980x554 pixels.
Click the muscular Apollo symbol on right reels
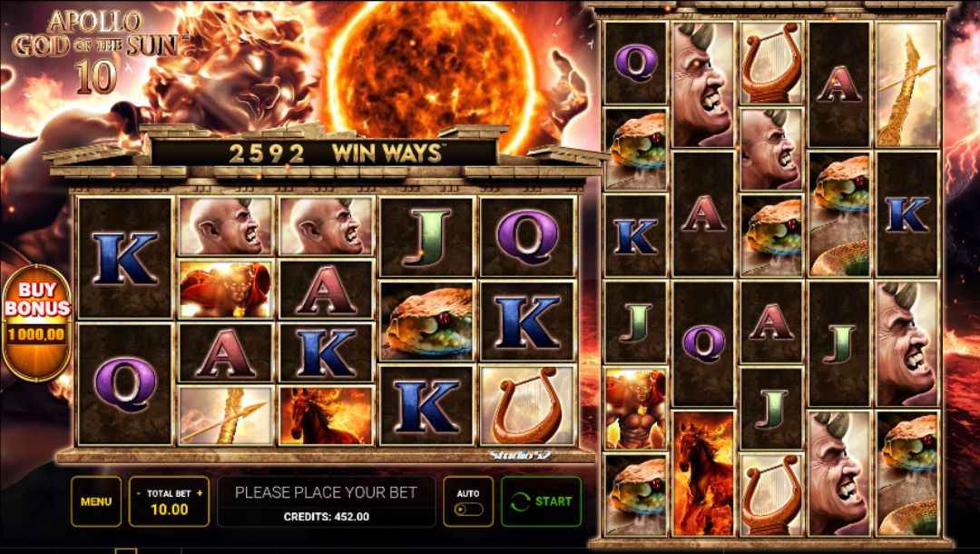[635, 409]
